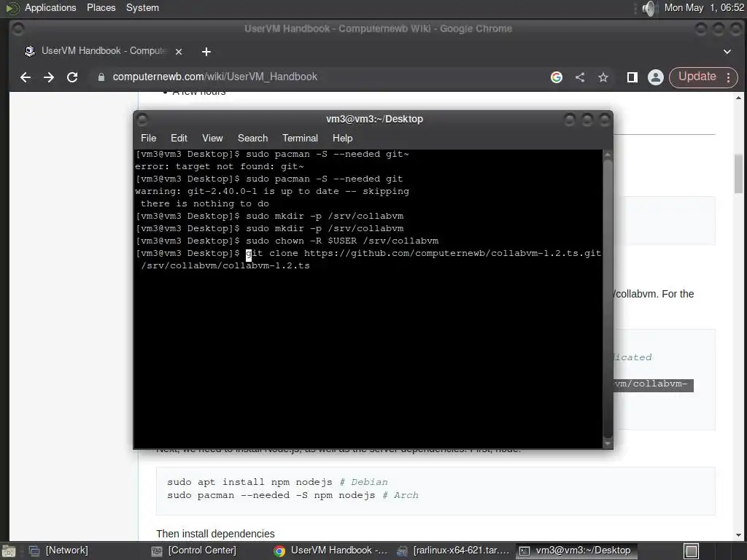Click the Chrome page scrollbar thumb
The width and height of the screenshot is (747, 560).
[738, 174]
